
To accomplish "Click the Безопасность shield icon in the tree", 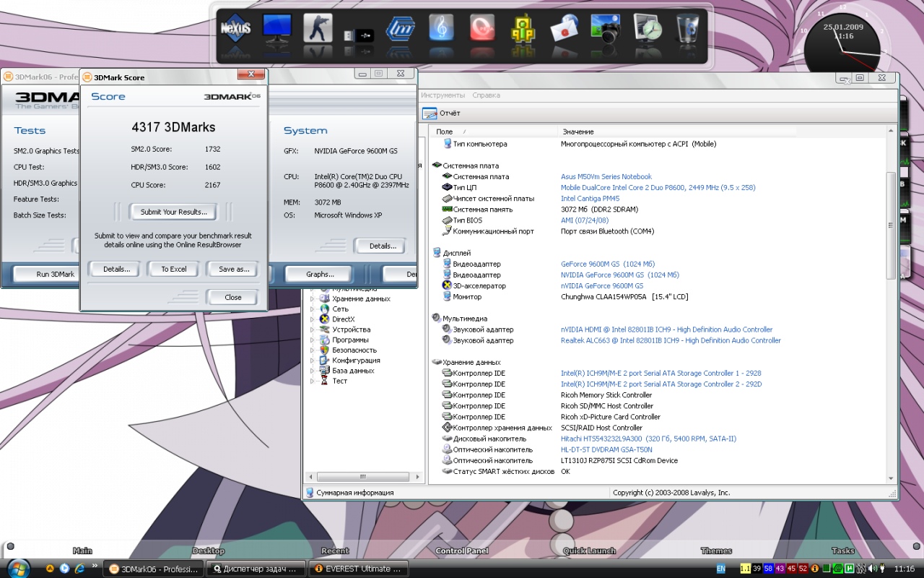I will pos(325,350).
